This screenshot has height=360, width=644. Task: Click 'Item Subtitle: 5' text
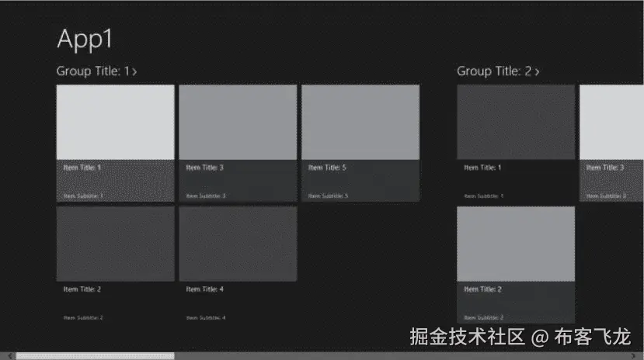pyautogui.click(x=328, y=196)
